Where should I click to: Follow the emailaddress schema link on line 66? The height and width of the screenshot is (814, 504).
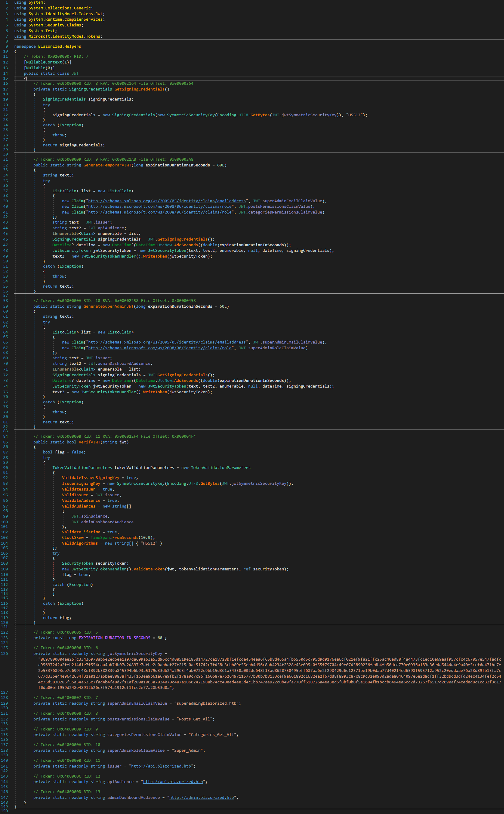point(167,342)
